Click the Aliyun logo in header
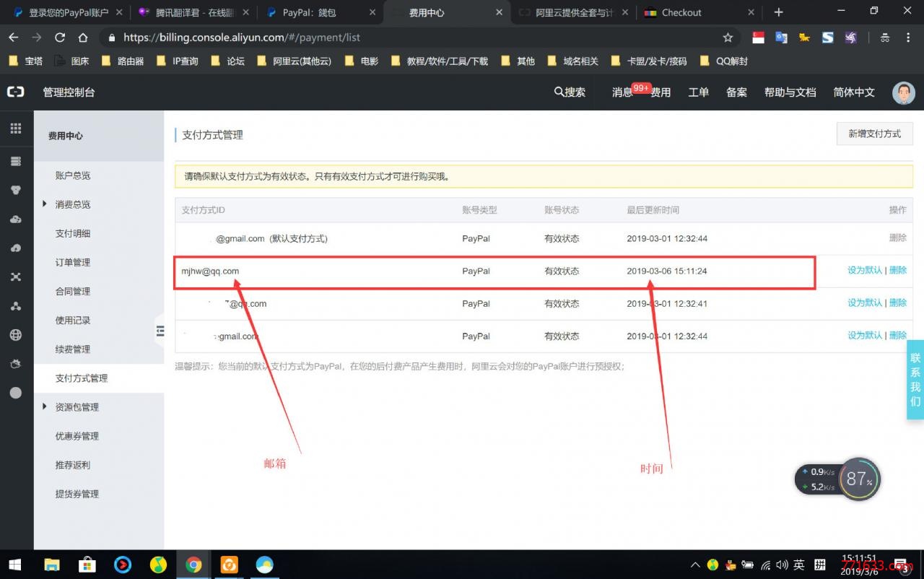The width and height of the screenshot is (924, 579). tap(15, 92)
